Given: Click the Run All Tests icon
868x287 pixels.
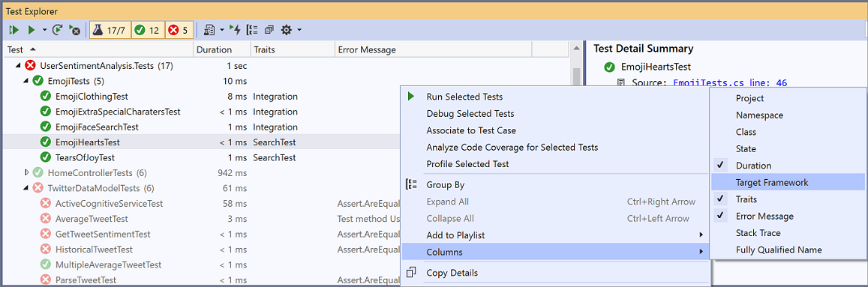Looking at the screenshot, I should 14,30.
